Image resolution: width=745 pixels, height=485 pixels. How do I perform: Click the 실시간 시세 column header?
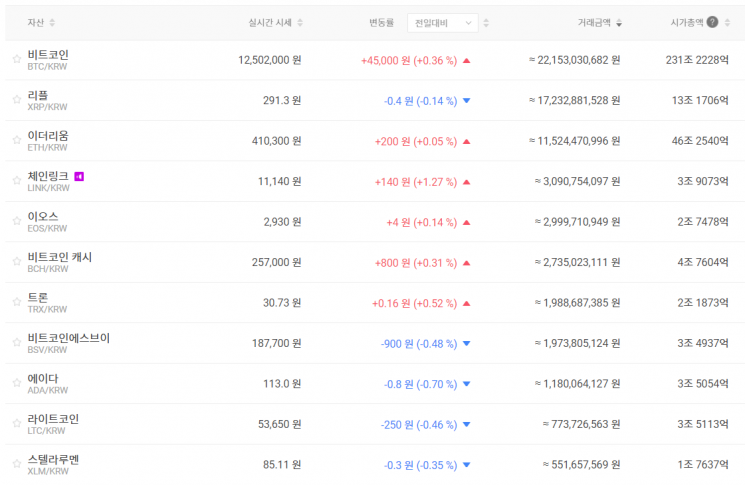coord(270,22)
